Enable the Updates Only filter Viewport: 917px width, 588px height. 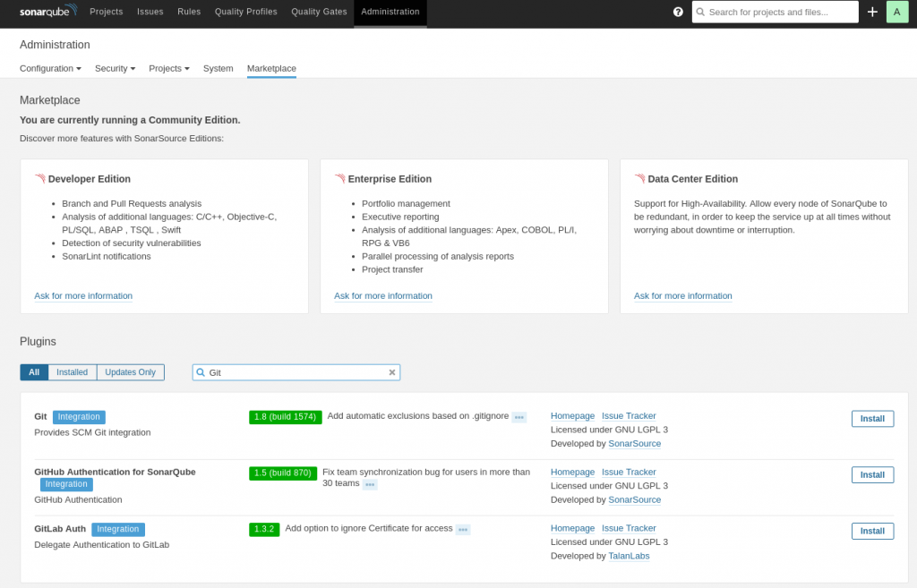(x=130, y=372)
